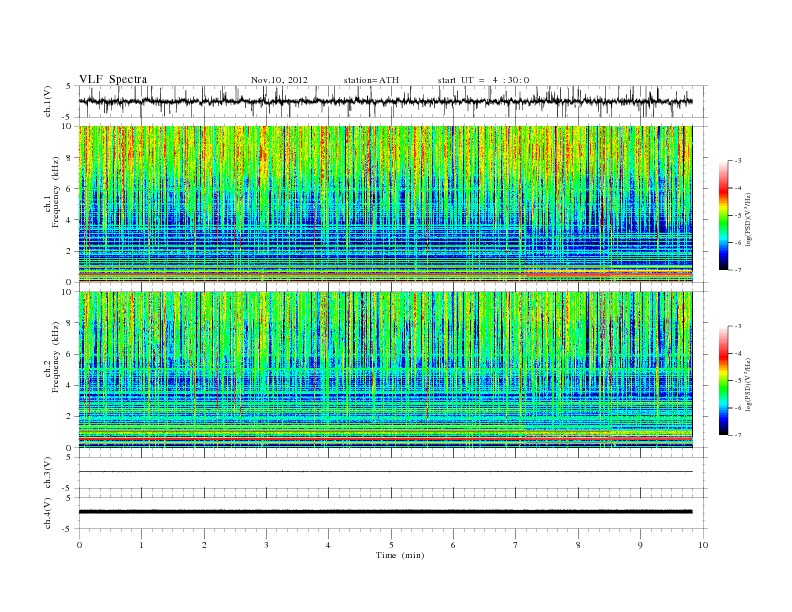The image size is (792, 612).
Task: Select the "start UT = 4 :30: 0" text
Action: click(x=483, y=80)
